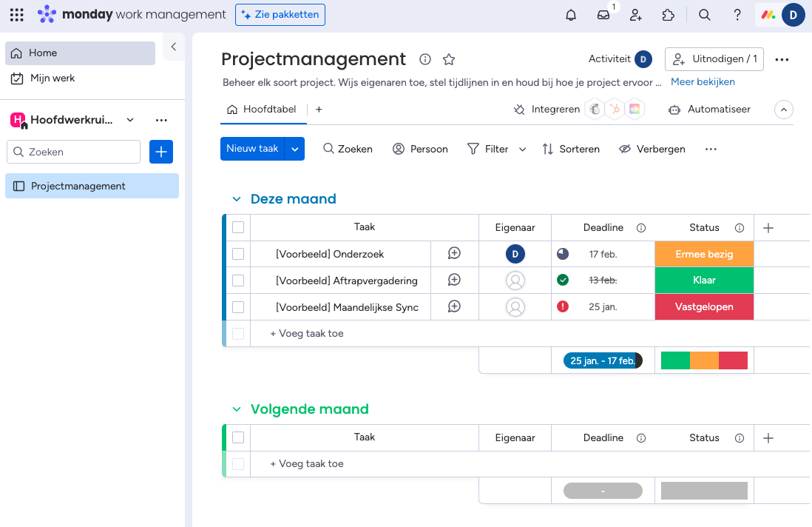Click the Mailchimp integration icon
The width and height of the screenshot is (812, 527).
[x=595, y=110]
